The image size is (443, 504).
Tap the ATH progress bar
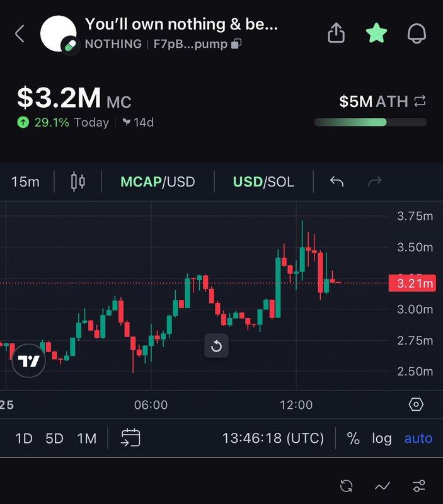[370, 122]
